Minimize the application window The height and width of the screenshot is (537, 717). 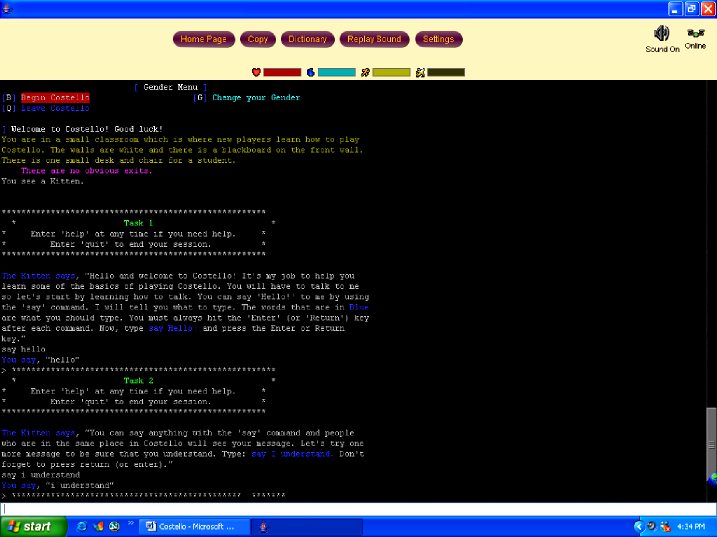click(675, 9)
